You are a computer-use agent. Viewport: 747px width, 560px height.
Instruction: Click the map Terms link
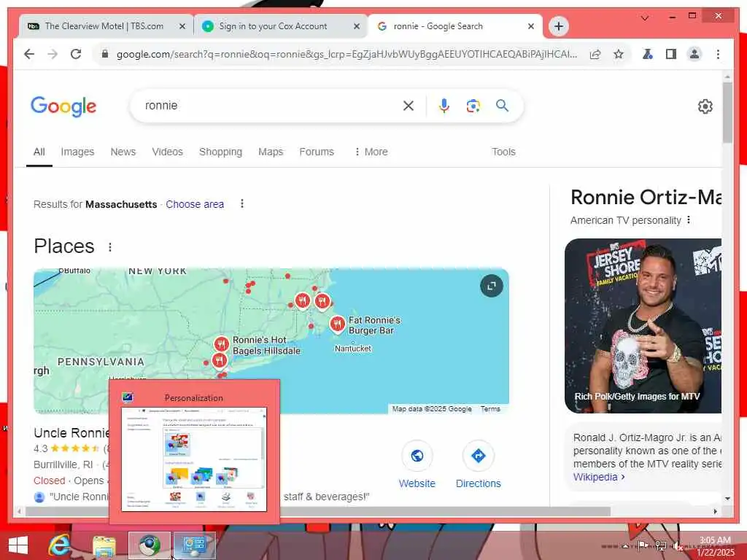[490, 409]
